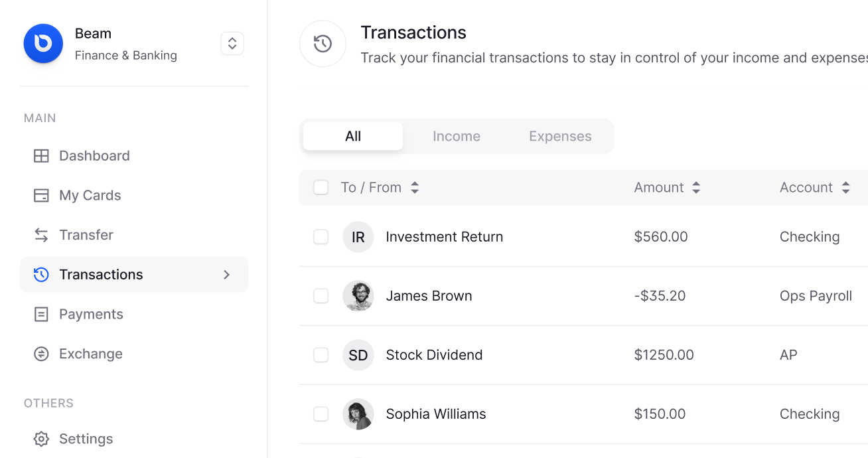This screenshot has width=868, height=458.
Task: Click Sophia Williams' avatar photo
Action: pos(358,414)
